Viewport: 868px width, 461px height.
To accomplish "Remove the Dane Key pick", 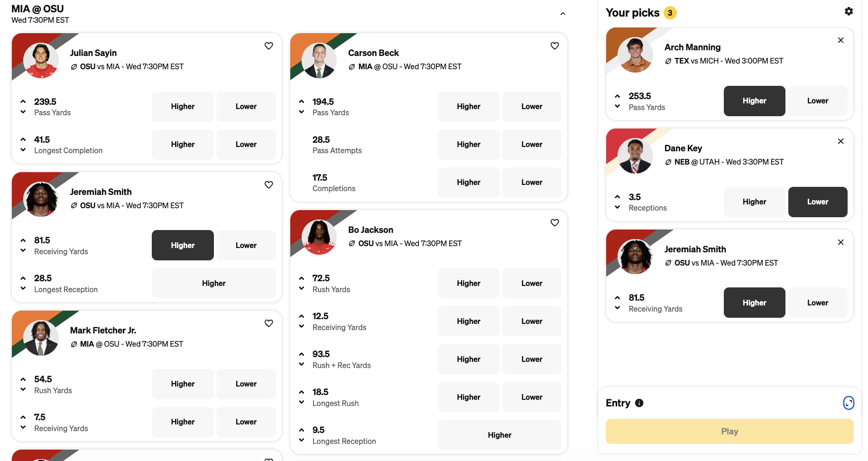I will [x=840, y=141].
